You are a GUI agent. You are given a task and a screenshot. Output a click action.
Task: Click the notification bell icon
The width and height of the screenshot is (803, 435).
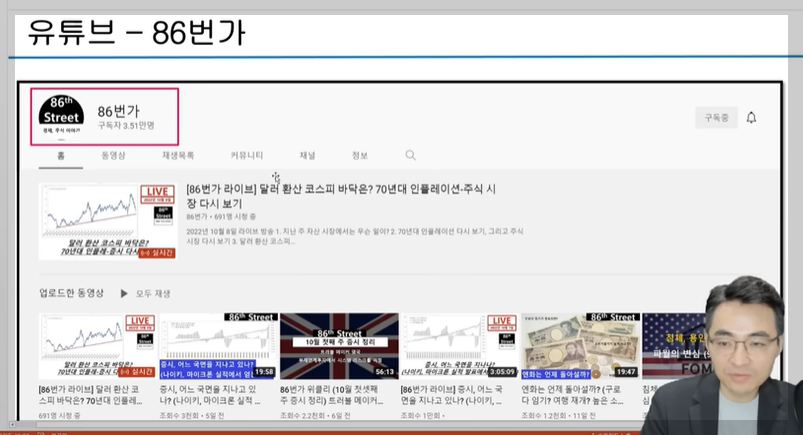coord(751,118)
